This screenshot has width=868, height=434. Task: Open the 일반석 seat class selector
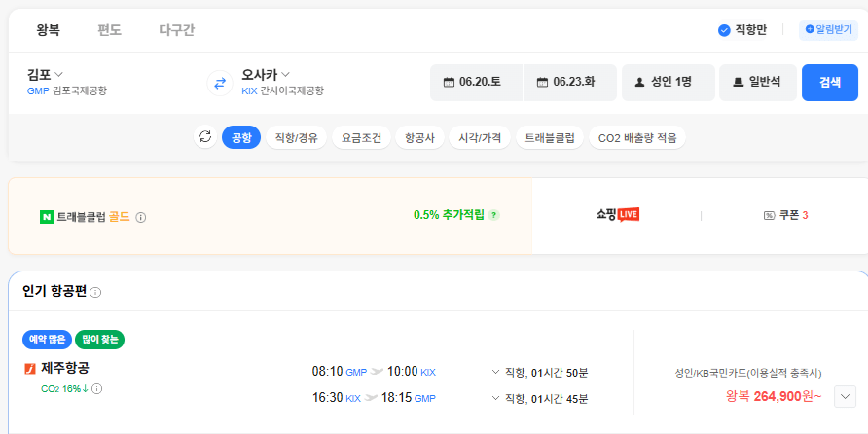pos(758,83)
